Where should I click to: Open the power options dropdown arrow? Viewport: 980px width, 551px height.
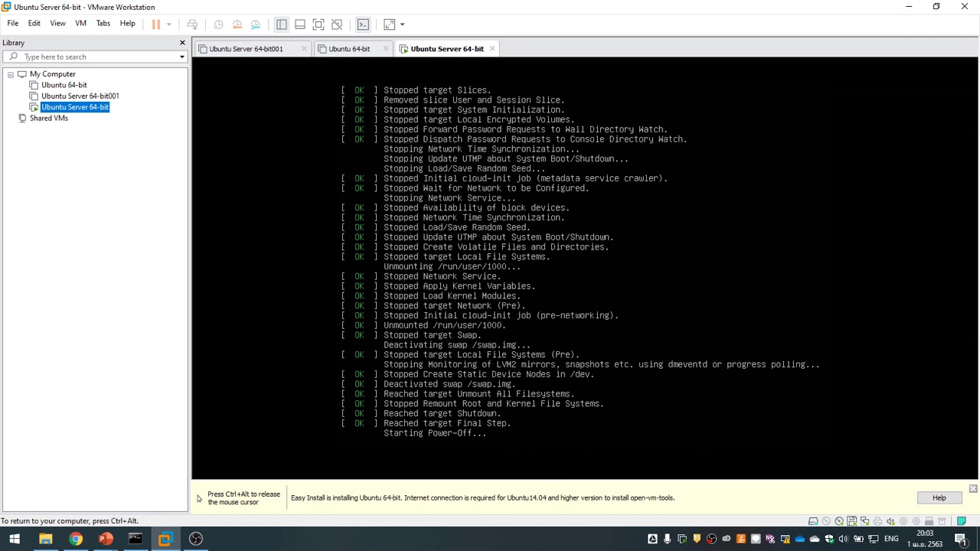(168, 24)
